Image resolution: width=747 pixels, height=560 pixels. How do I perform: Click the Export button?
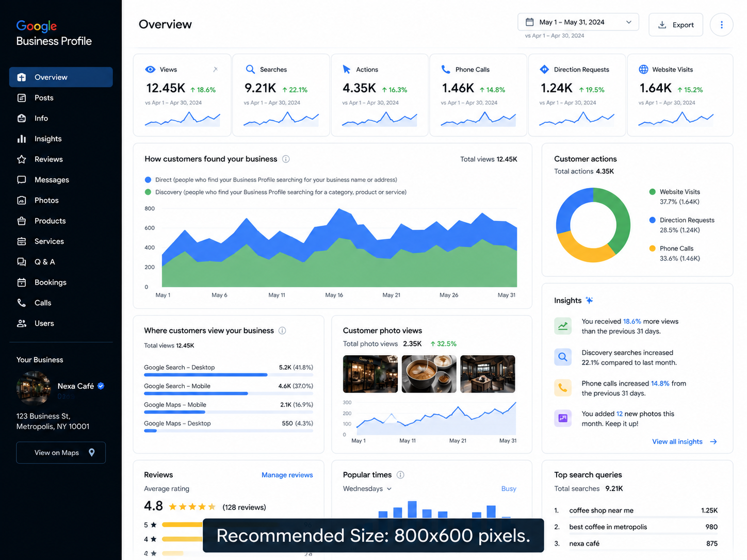click(676, 25)
